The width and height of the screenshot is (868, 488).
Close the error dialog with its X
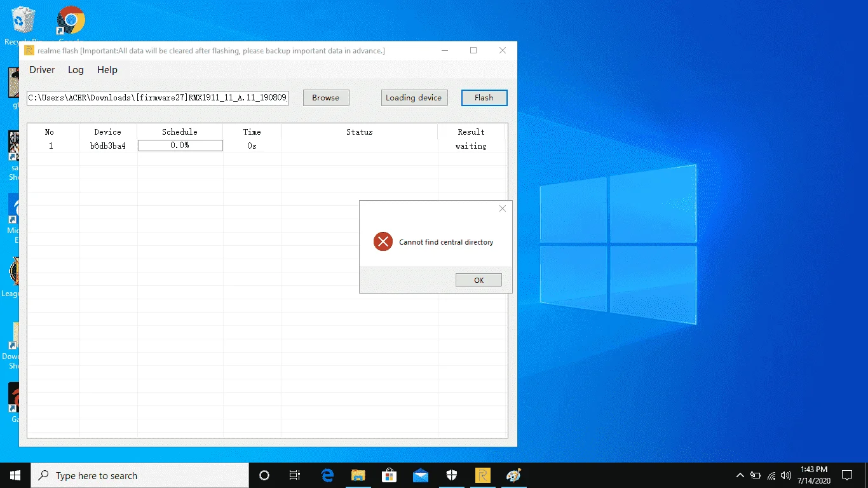coord(503,208)
